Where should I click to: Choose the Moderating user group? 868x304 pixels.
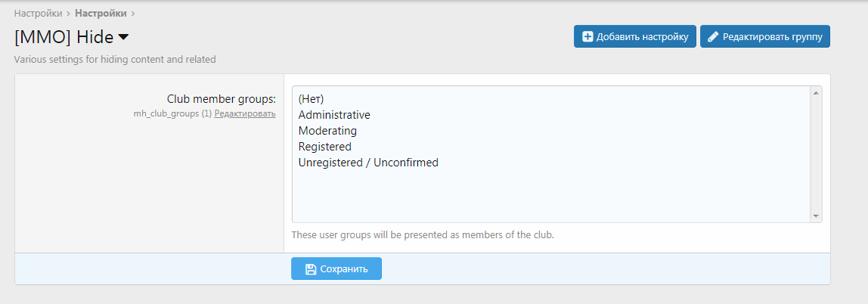pyautogui.click(x=327, y=131)
